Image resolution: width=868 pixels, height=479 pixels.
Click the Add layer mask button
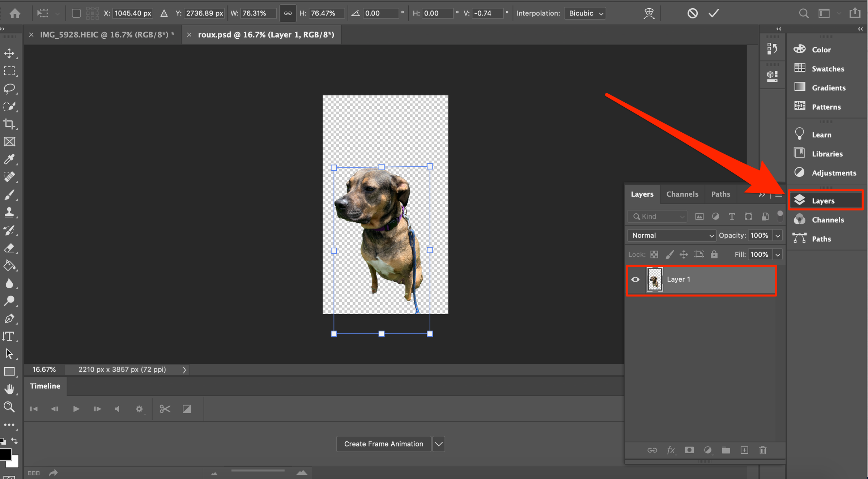[x=689, y=450]
